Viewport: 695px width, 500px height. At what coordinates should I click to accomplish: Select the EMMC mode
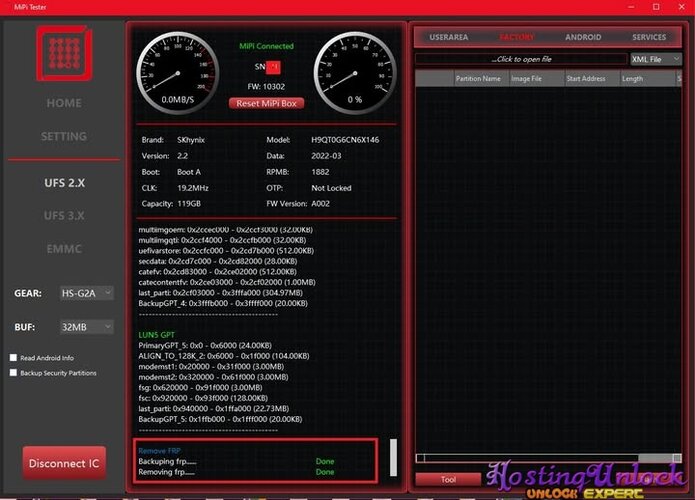(x=64, y=249)
